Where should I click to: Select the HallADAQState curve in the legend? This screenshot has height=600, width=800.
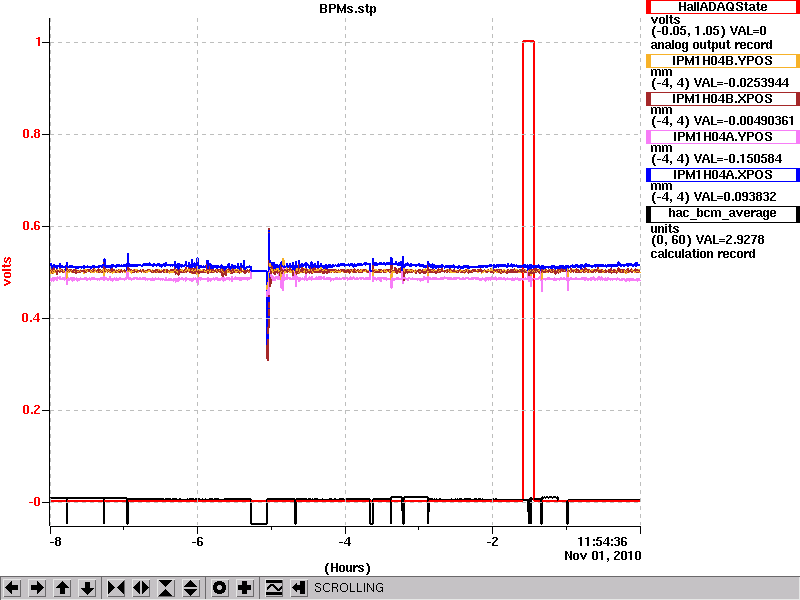pyautogui.click(x=722, y=7)
